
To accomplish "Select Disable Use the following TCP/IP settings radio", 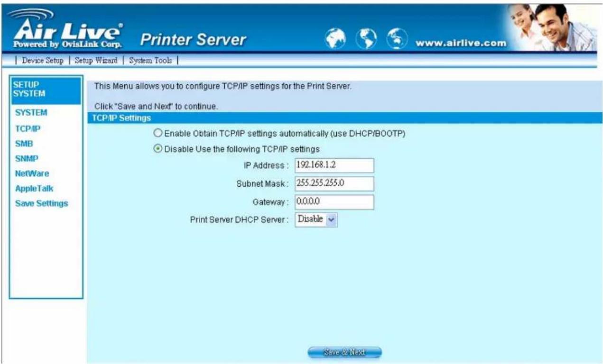I will [158, 149].
